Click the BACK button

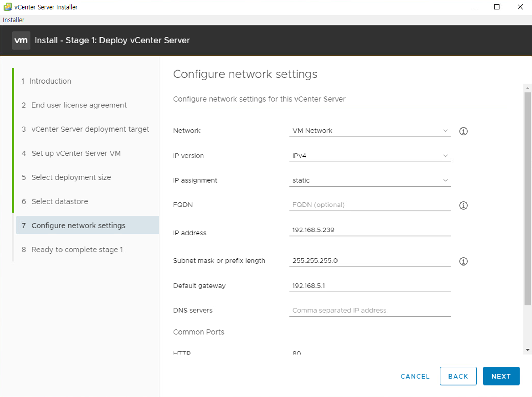(x=458, y=376)
